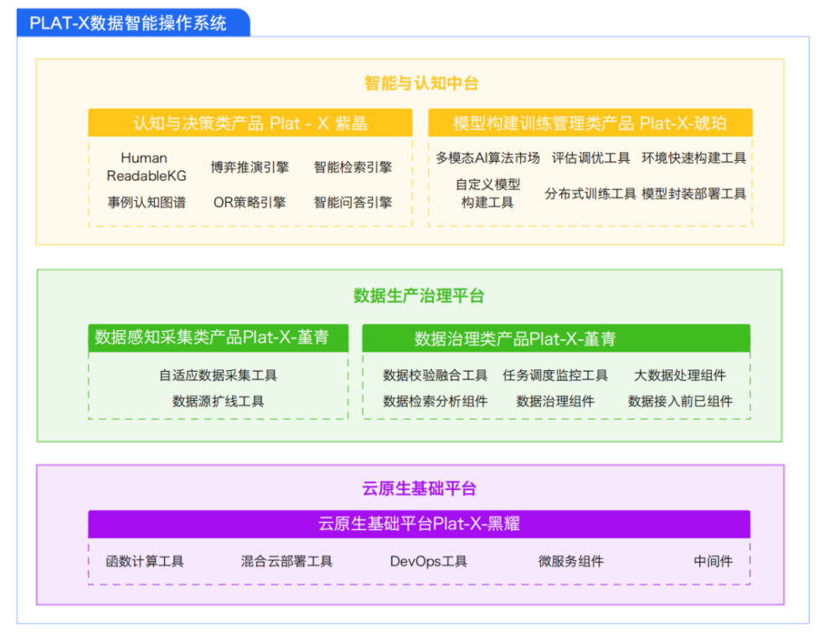Click 任务调度监控工具
The height and width of the screenshot is (644, 825).
(555, 375)
